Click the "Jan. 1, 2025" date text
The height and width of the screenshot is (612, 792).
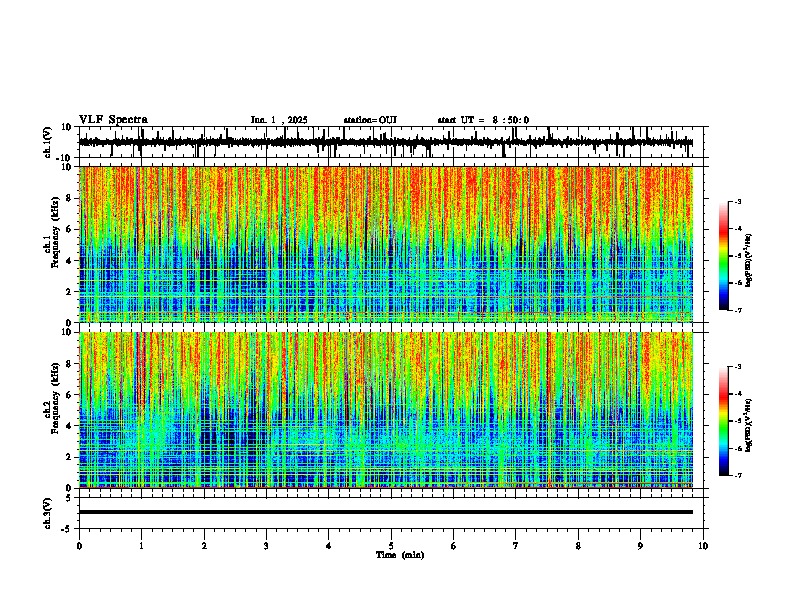(279, 120)
